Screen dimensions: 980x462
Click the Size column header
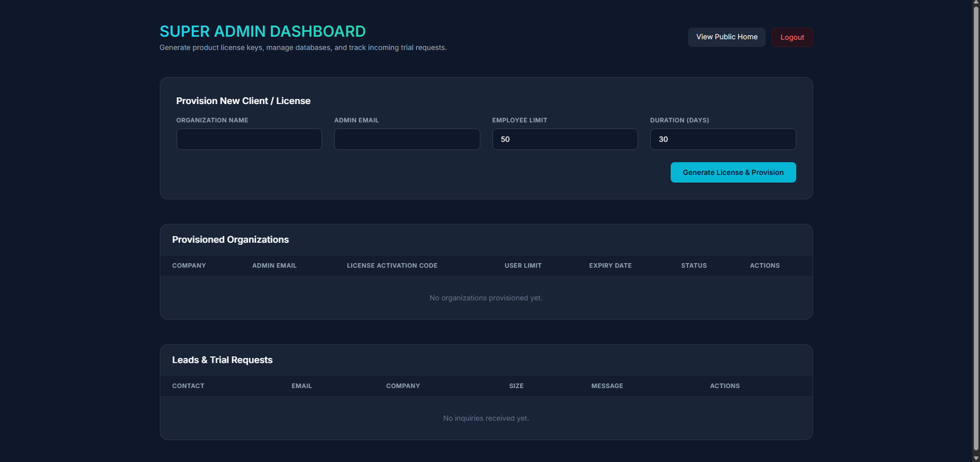[516, 386]
